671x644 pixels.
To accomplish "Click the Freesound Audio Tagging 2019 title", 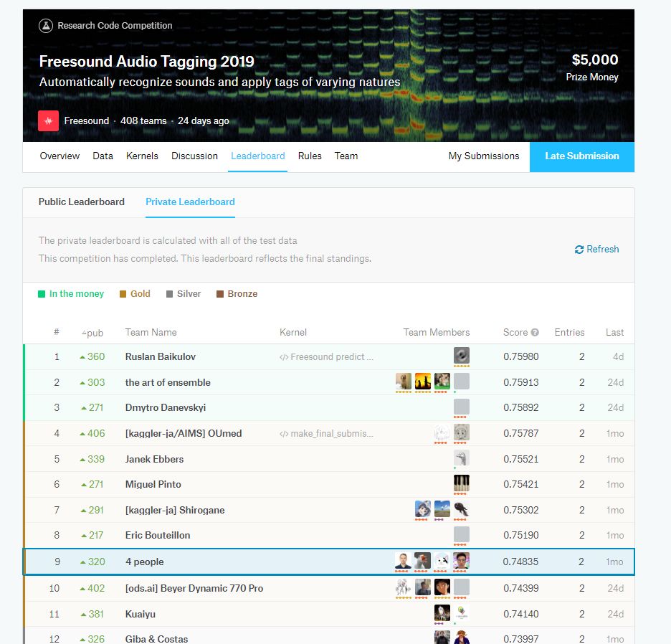I will click(147, 61).
